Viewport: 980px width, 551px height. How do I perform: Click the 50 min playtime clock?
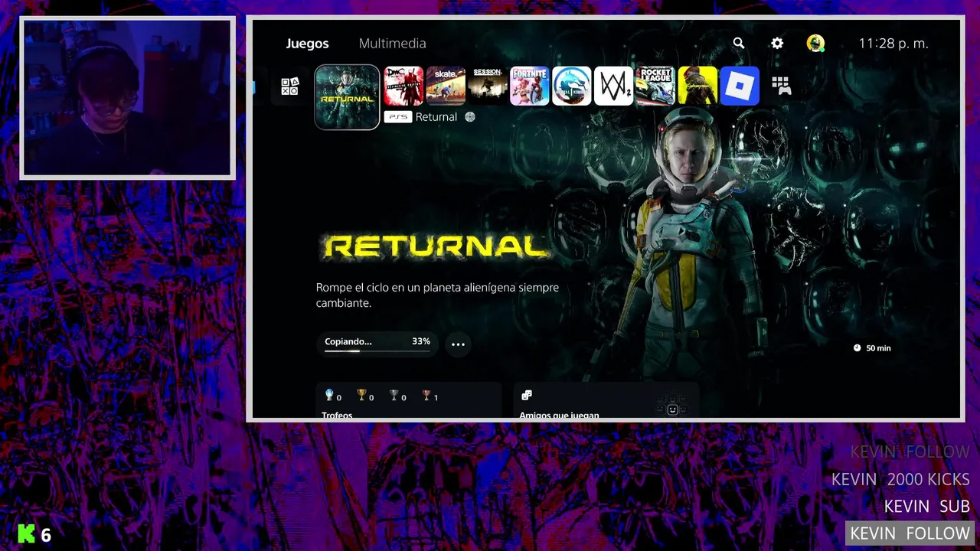tap(872, 348)
